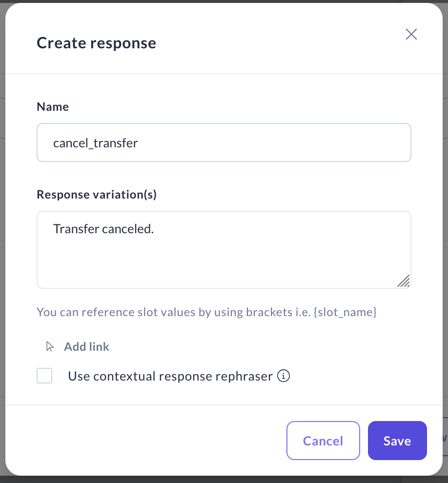The height and width of the screenshot is (483, 448).
Task: Click the cursor icon next to Add link
Action: pyautogui.click(x=50, y=347)
